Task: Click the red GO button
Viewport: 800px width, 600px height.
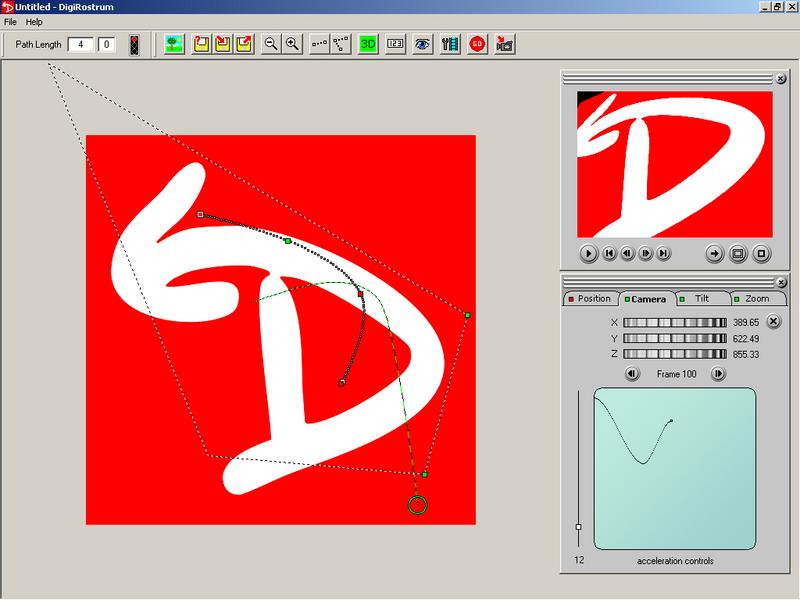Action: 477,44
